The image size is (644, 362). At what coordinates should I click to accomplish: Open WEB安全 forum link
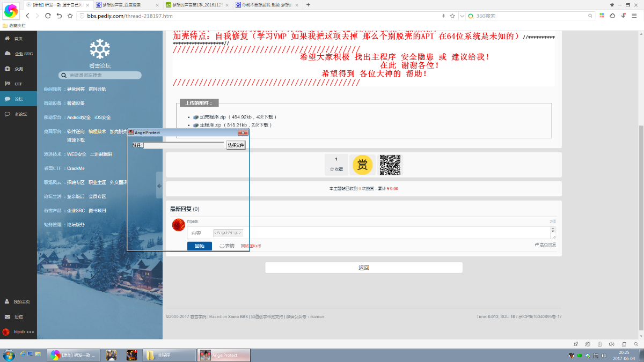[x=76, y=154]
